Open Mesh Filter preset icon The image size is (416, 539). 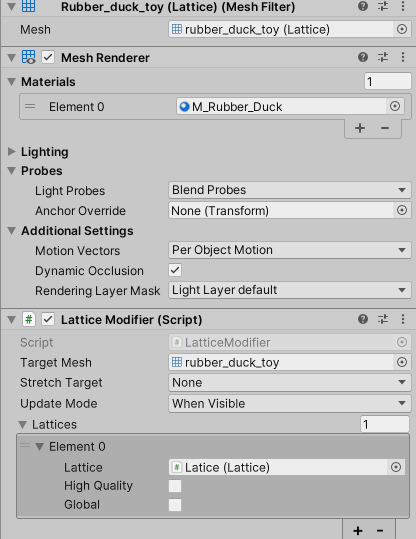click(383, 6)
